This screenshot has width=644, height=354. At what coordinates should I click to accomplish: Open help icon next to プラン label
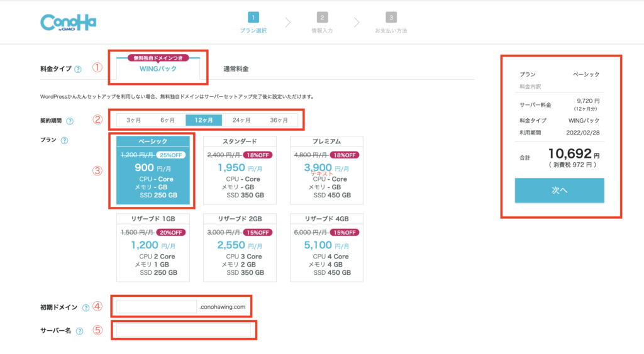(x=65, y=140)
